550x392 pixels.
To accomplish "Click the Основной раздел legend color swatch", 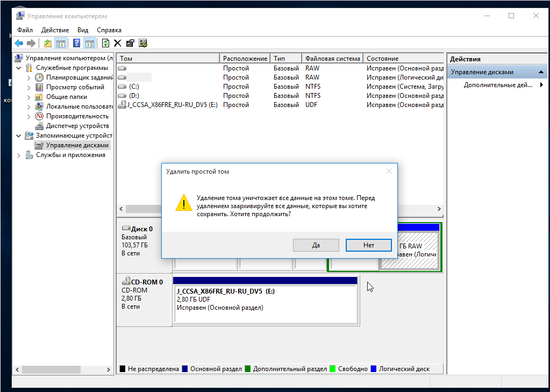I will pyautogui.click(x=185, y=369).
